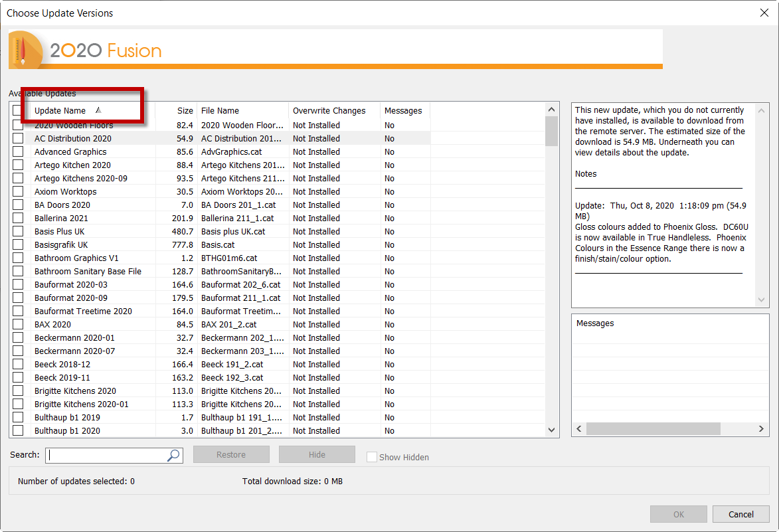Click file name Beeck 192_3.cat
The image size is (779, 532).
coord(232,377)
